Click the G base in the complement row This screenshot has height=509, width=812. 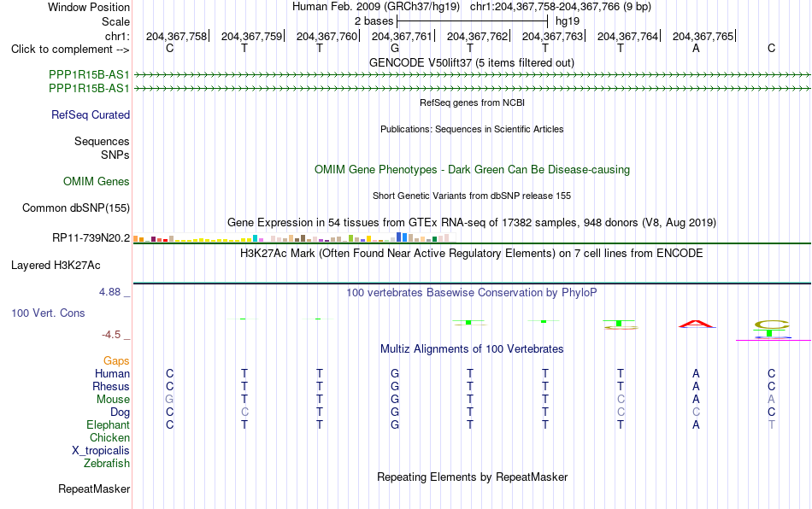(x=395, y=49)
